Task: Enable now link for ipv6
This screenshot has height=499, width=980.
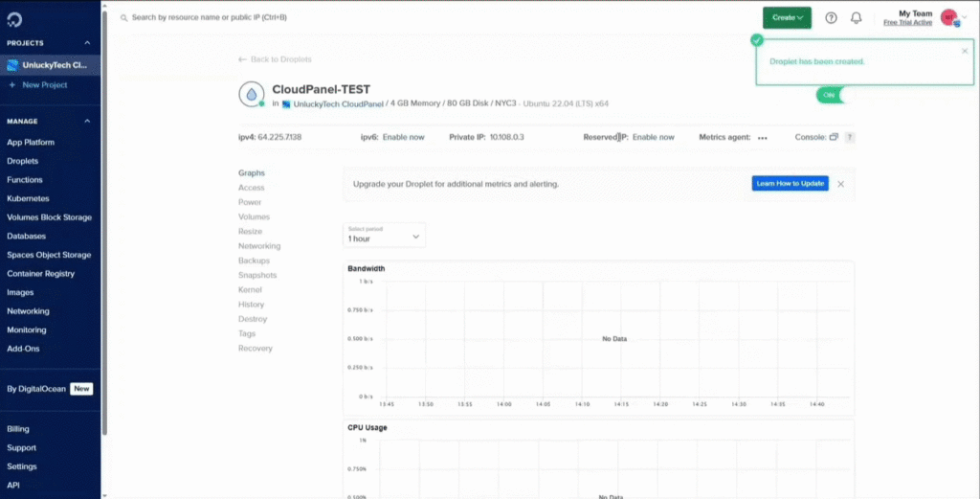Action: [403, 137]
